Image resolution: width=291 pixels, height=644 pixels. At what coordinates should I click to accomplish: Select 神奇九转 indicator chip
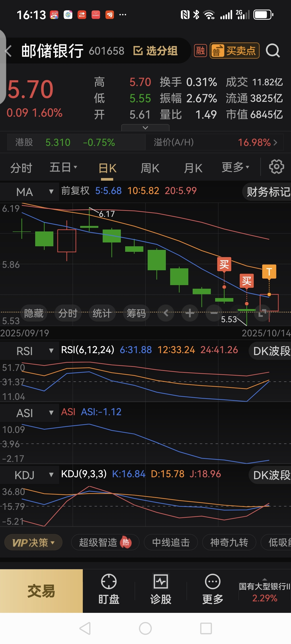point(229,542)
